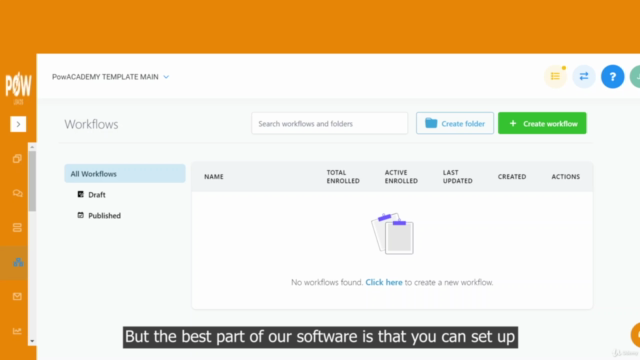Screen dimensions: 640x360
Task: Click the blue swap arrows icon
Action: (584, 76)
